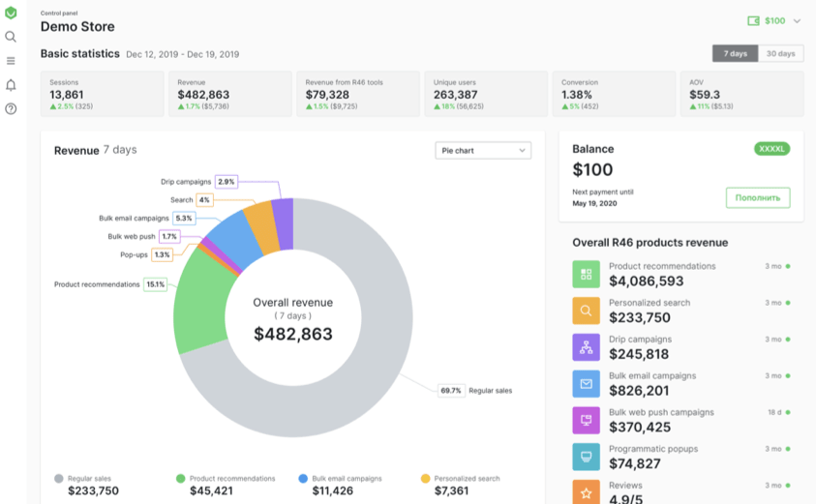Click the Пополнить top-up button
The image size is (816, 504).
(758, 197)
